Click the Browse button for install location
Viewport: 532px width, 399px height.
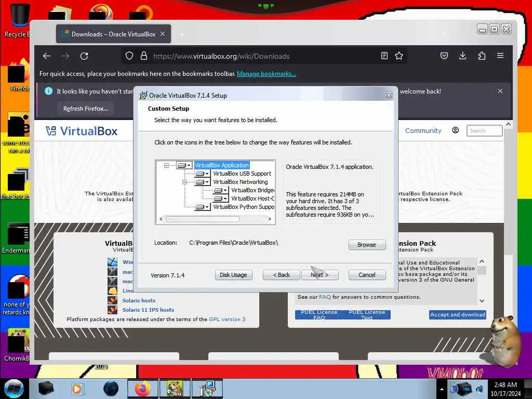pos(367,245)
